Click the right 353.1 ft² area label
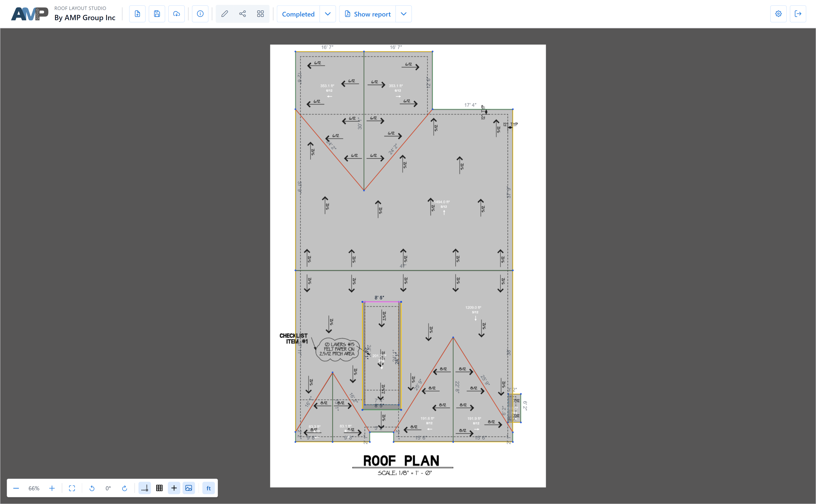Screen dimensions: 816x504 pos(396,86)
